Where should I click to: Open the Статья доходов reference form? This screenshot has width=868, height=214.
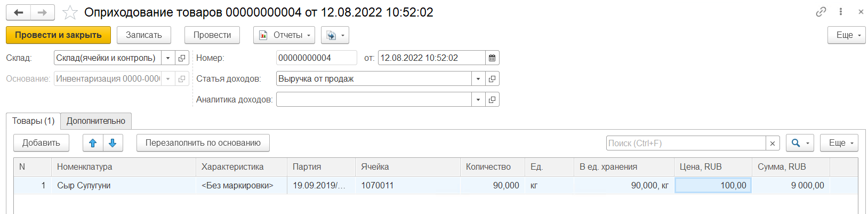(492, 78)
